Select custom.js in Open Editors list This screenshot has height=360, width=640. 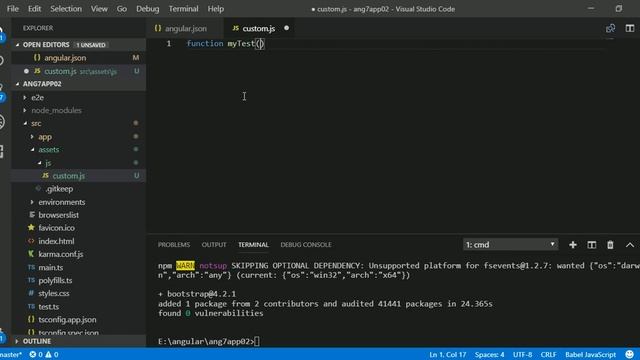pos(78,71)
